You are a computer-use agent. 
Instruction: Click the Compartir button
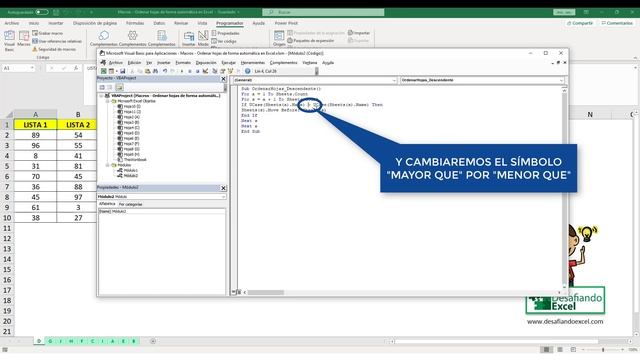point(580,23)
